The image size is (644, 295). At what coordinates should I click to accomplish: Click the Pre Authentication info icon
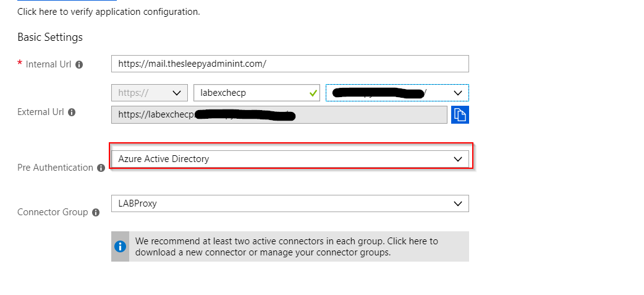(x=101, y=168)
